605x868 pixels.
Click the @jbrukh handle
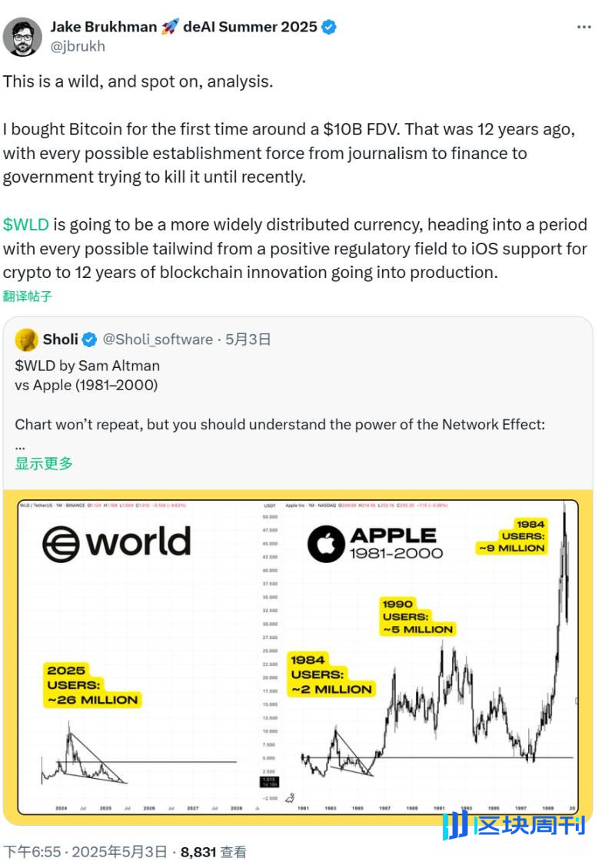coord(78,47)
